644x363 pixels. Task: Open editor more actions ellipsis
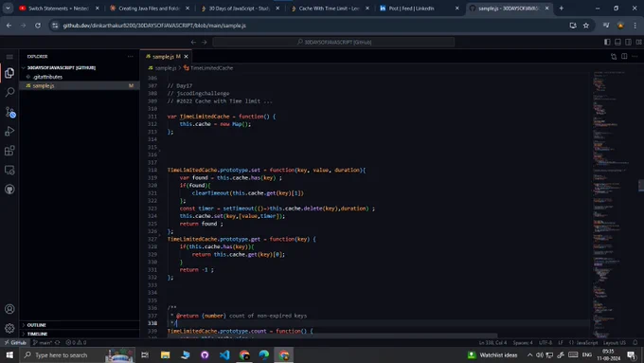click(635, 56)
